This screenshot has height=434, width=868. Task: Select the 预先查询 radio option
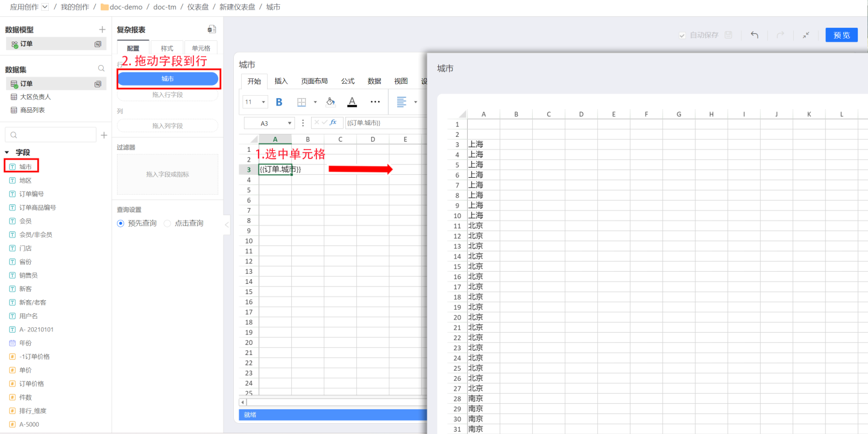coord(121,223)
